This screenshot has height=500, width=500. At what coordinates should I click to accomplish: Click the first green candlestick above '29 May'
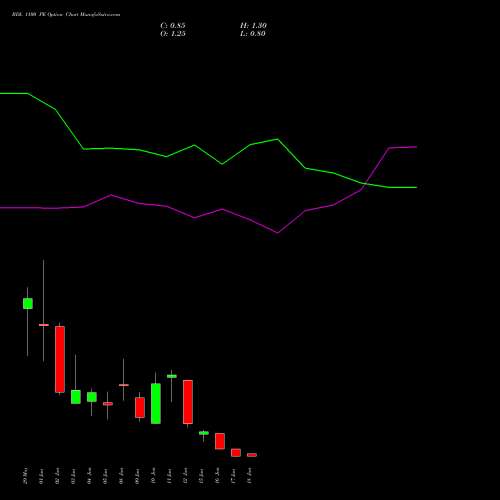tap(28, 303)
